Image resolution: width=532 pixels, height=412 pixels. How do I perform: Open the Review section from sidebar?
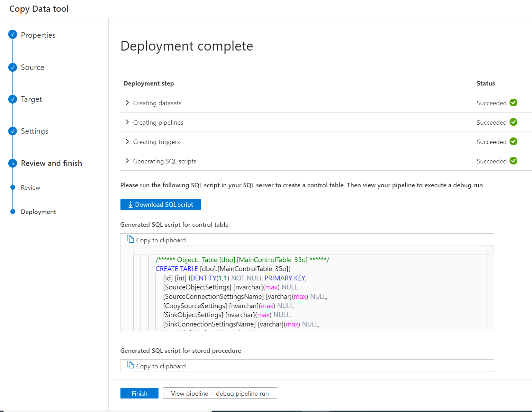pos(30,187)
